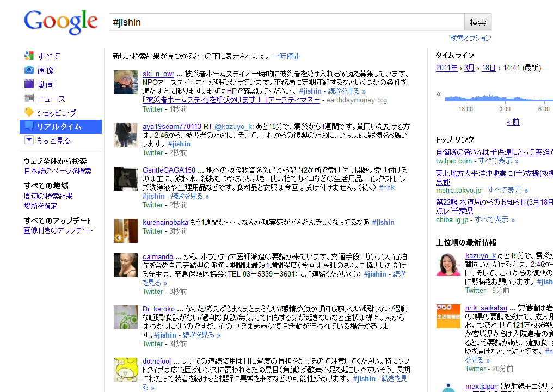Screen dimensions: 553x392
Task: Open the 検索オプション search options link
Action: 470,38
